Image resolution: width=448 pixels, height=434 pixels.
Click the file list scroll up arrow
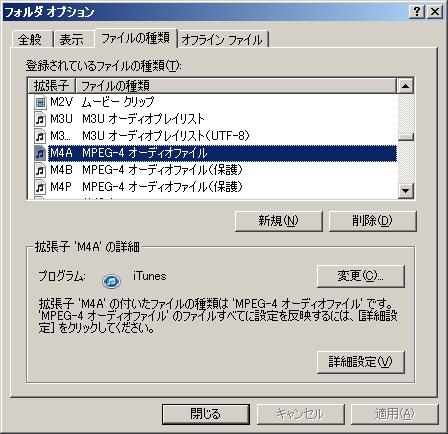pos(406,86)
